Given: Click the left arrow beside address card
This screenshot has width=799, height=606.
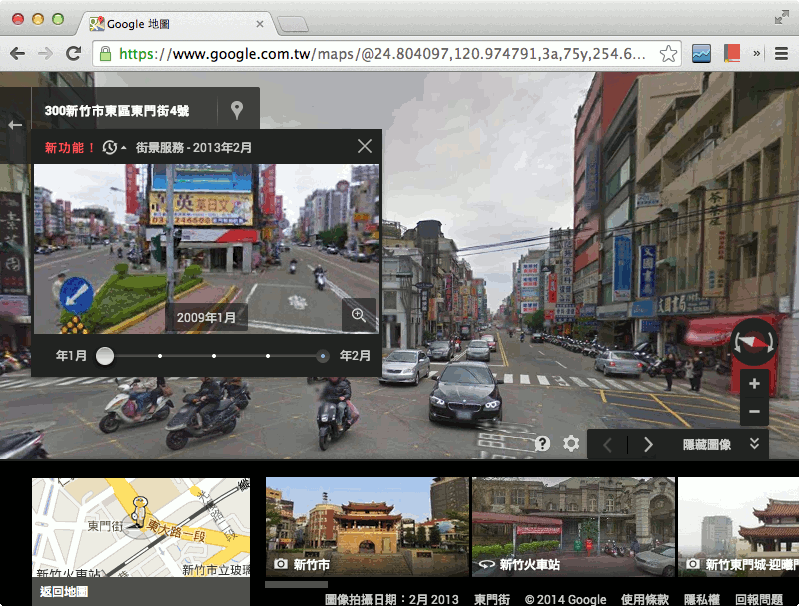Looking at the screenshot, I should point(15,125).
